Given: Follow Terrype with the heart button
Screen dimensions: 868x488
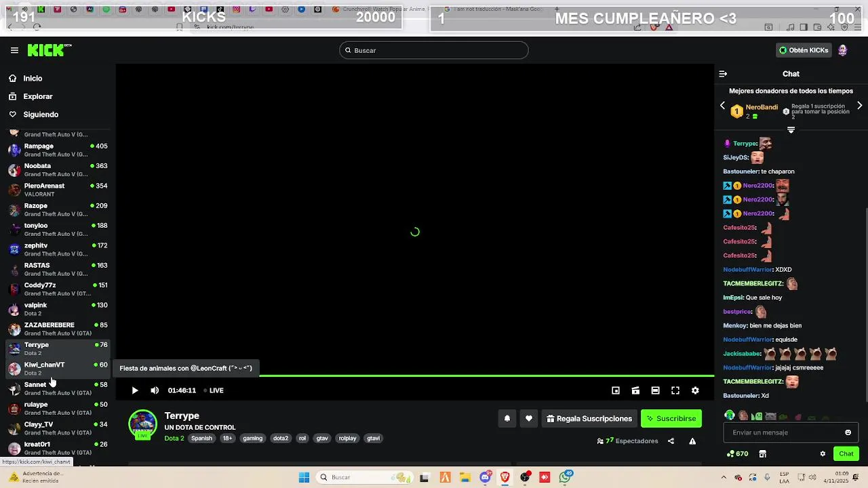Looking at the screenshot, I should pyautogui.click(x=529, y=419).
